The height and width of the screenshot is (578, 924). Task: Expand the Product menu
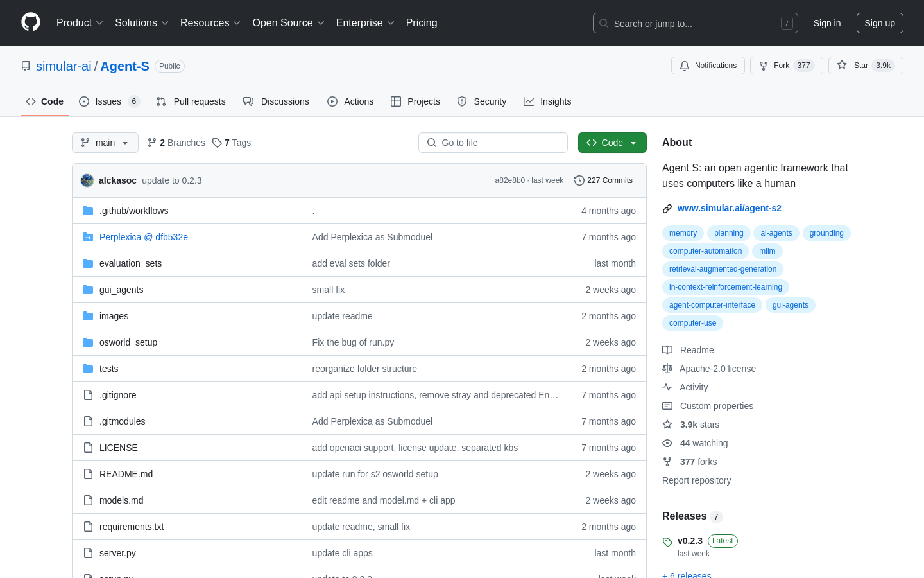pyautogui.click(x=80, y=22)
